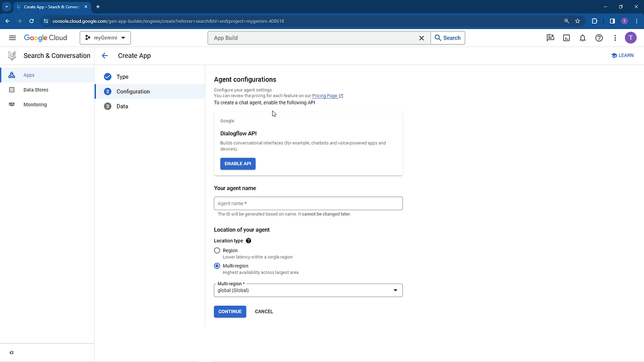Select the Configuration step
644x362 pixels.
pyautogui.click(x=150, y=91)
